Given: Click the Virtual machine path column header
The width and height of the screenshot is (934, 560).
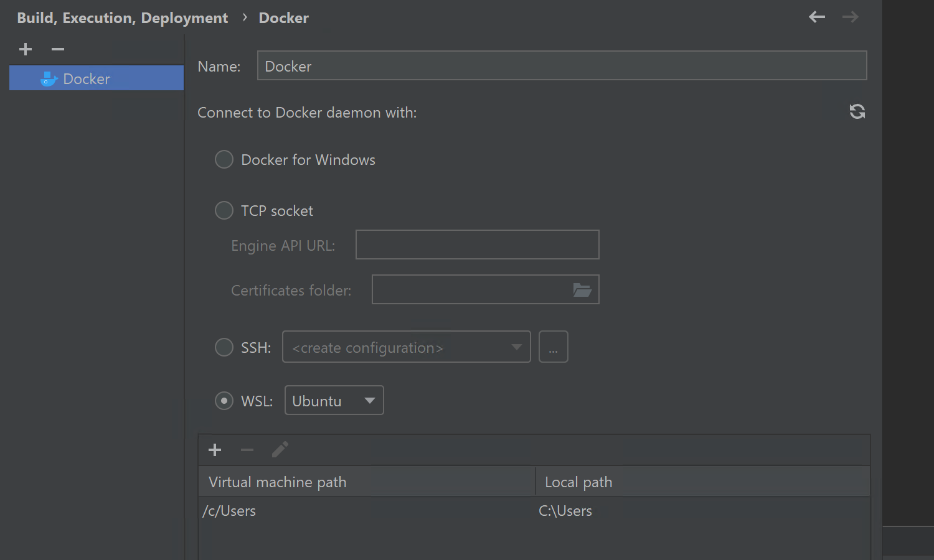Looking at the screenshot, I should click(x=367, y=482).
